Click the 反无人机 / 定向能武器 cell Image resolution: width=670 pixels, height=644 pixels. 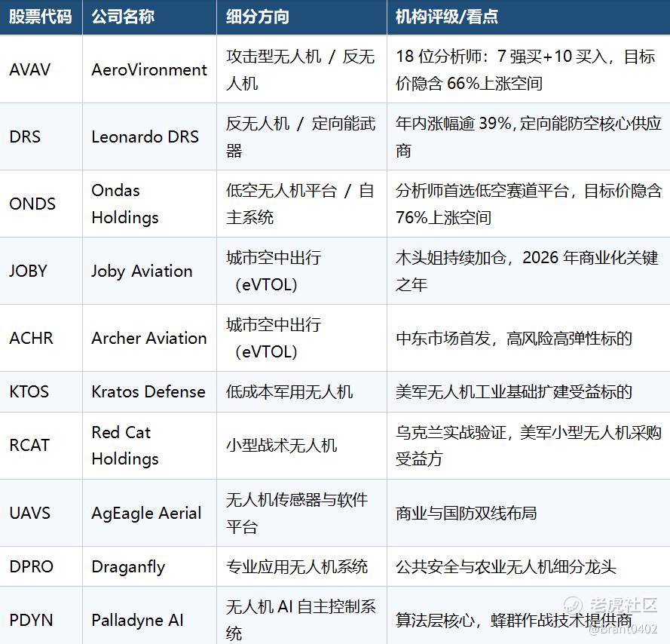[x=301, y=136]
